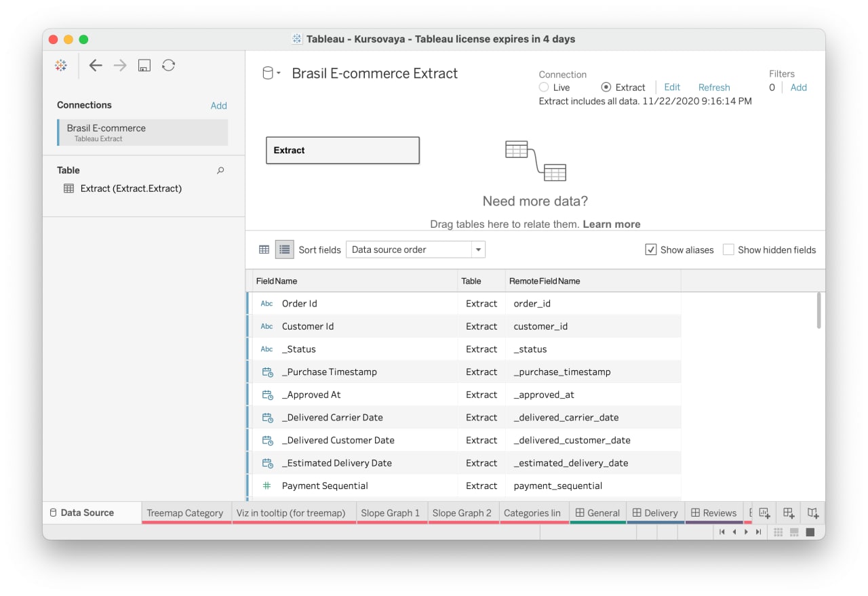Screen dimensions: 868x596
Task: Open the Sort fields dropdown
Action: click(x=416, y=250)
